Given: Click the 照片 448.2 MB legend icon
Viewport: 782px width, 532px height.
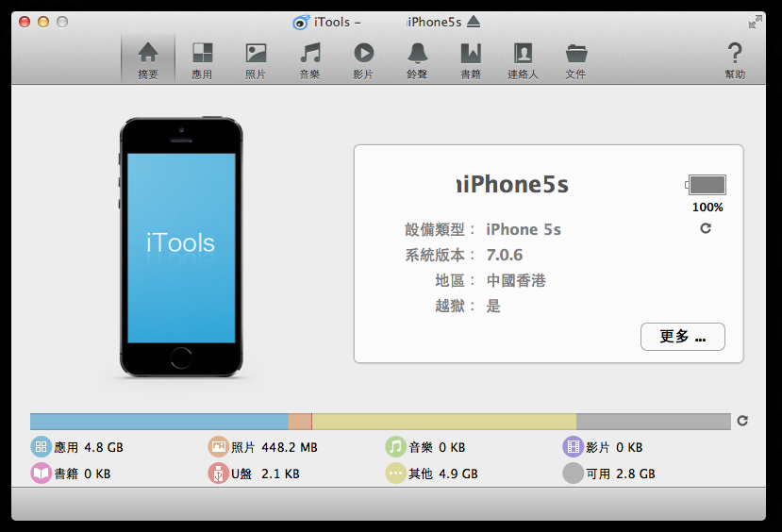Looking at the screenshot, I should click(218, 447).
